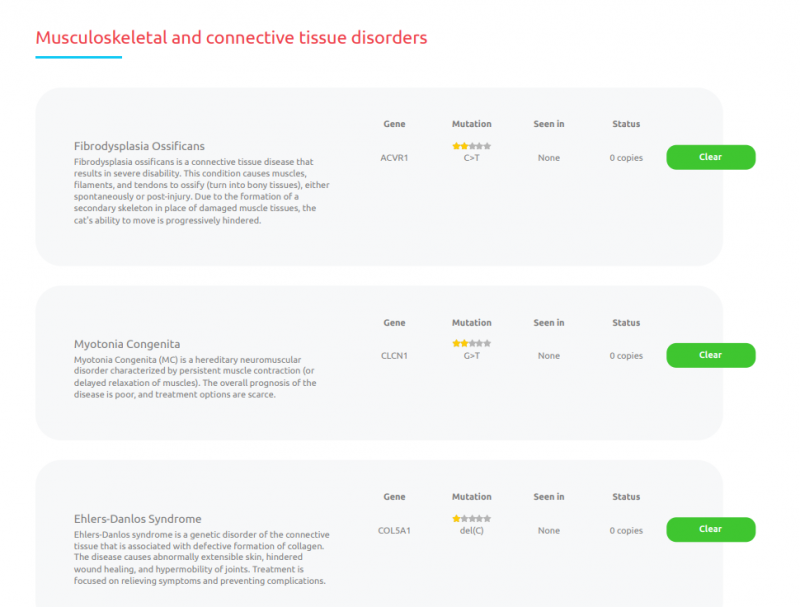Select the COL5A1 gene text

(394, 531)
